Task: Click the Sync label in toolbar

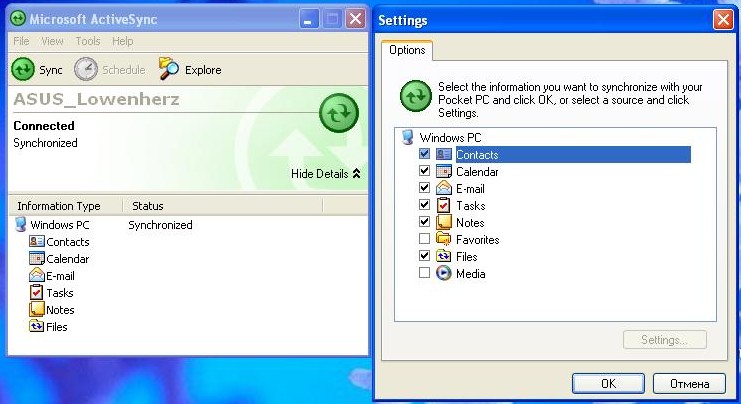Action: pos(51,70)
